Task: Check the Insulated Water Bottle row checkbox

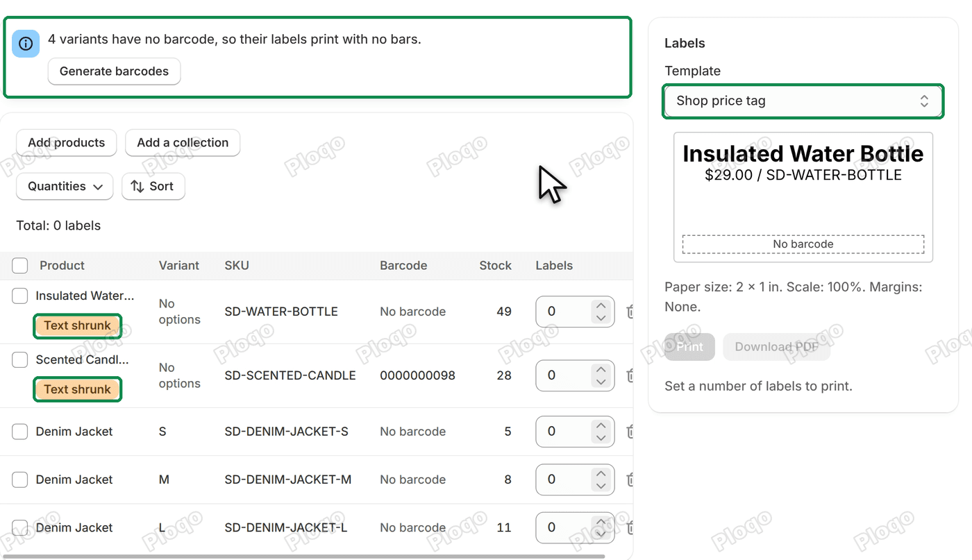Action: point(20,296)
